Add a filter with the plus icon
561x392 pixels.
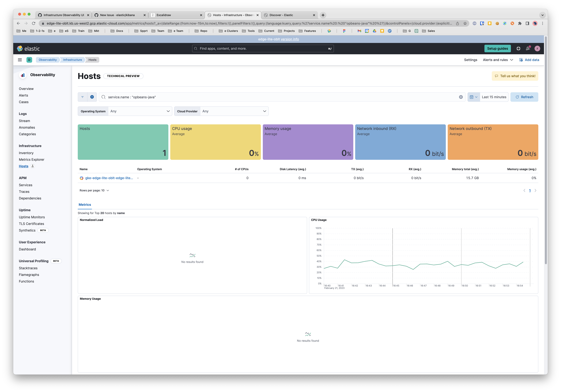[x=92, y=97]
